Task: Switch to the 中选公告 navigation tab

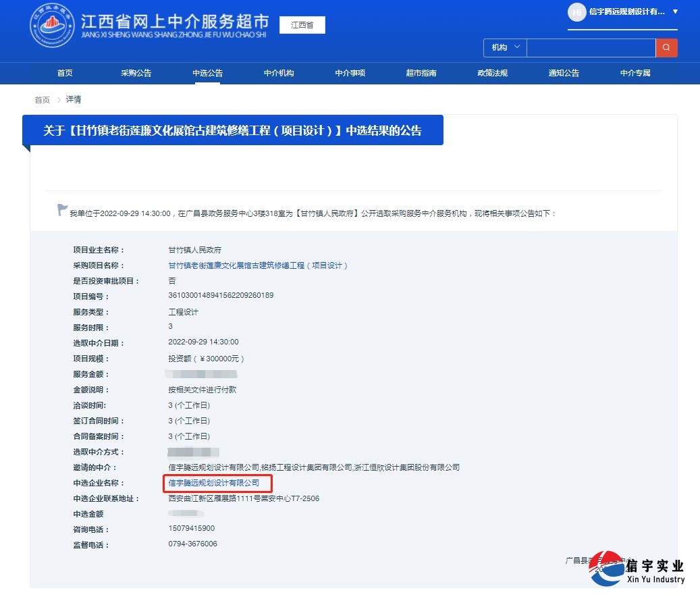Action: (207, 73)
